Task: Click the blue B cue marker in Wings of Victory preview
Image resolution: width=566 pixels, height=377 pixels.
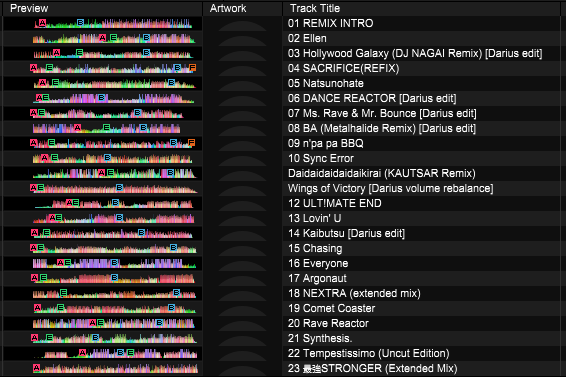Action: tap(119, 187)
